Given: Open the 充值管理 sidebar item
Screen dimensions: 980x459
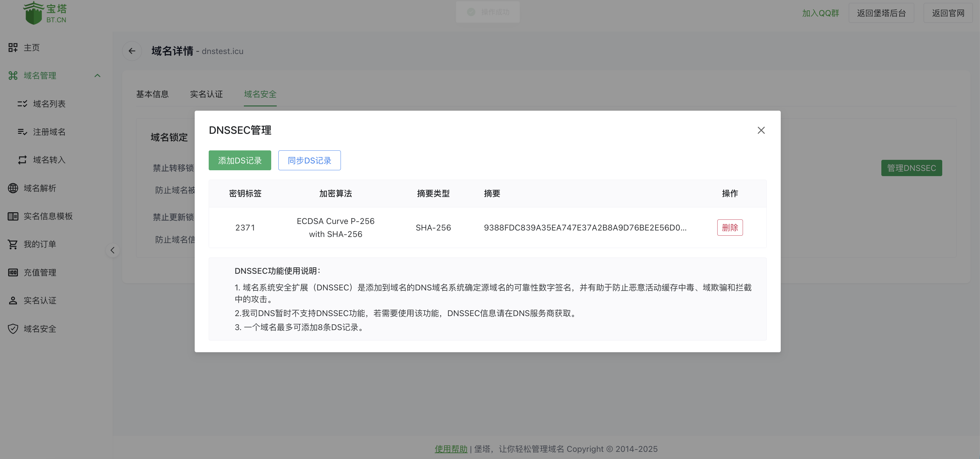Looking at the screenshot, I should 40,272.
